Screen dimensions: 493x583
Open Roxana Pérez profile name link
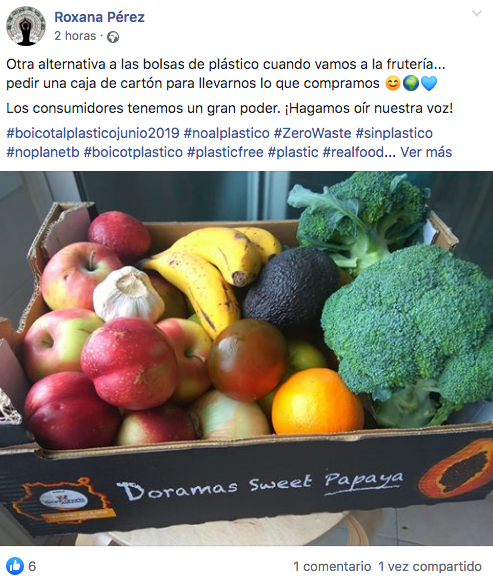coord(99,17)
